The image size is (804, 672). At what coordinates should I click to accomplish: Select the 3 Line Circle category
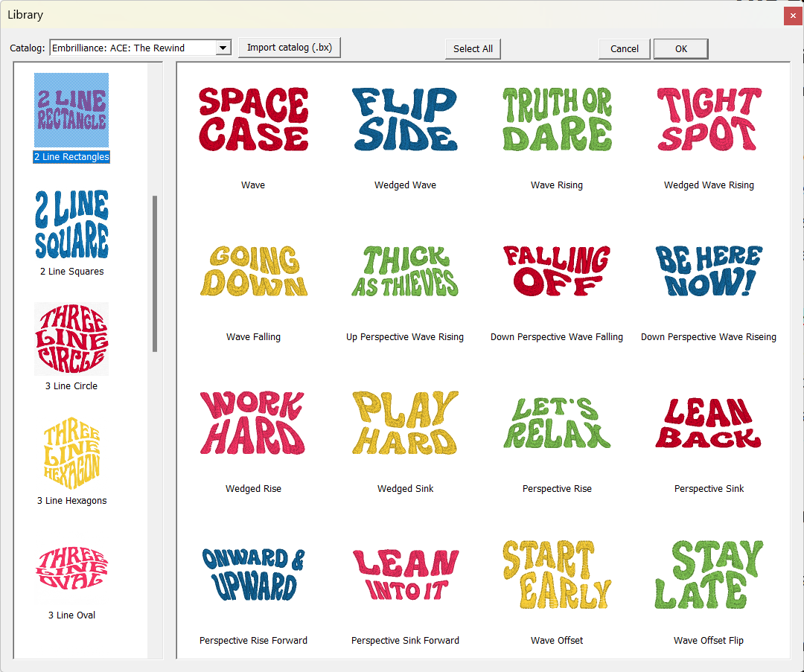coord(71,339)
